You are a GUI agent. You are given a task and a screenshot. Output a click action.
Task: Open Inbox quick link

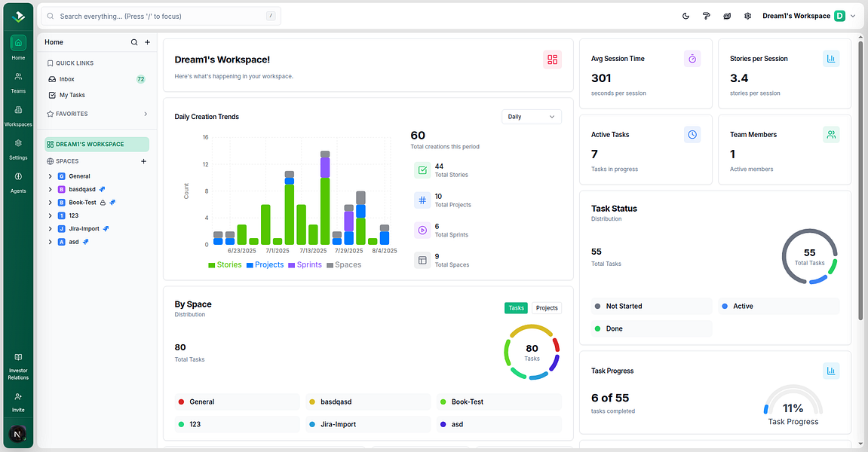(97, 79)
